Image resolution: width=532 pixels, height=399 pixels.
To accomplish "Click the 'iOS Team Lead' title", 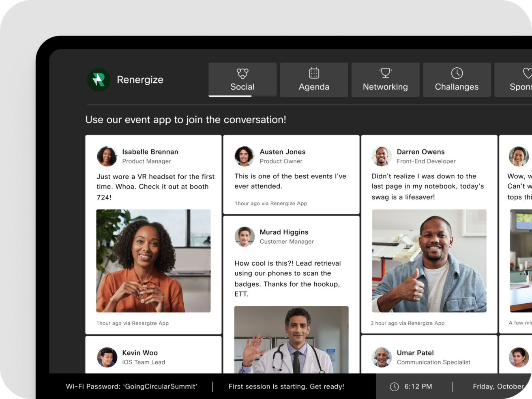I will pyautogui.click(x=144, y=363).
